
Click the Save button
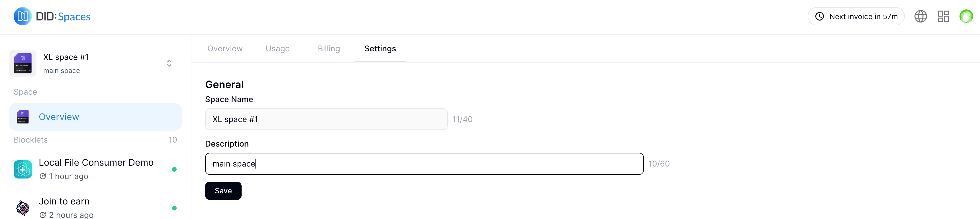[223, 191]
